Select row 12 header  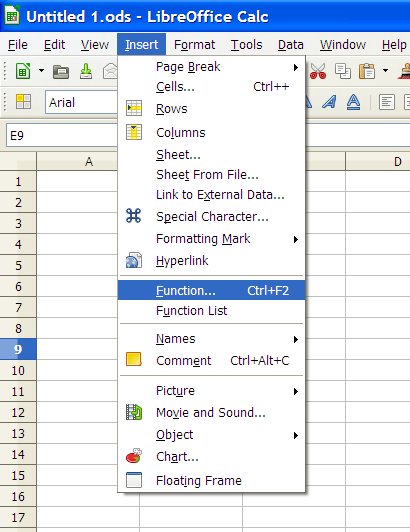[18, 412]
